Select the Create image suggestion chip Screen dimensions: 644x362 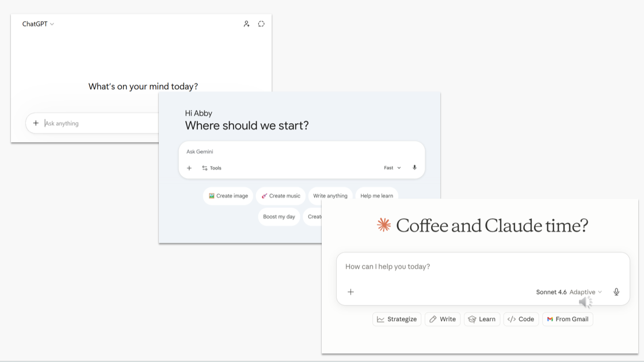pos(228,196)
